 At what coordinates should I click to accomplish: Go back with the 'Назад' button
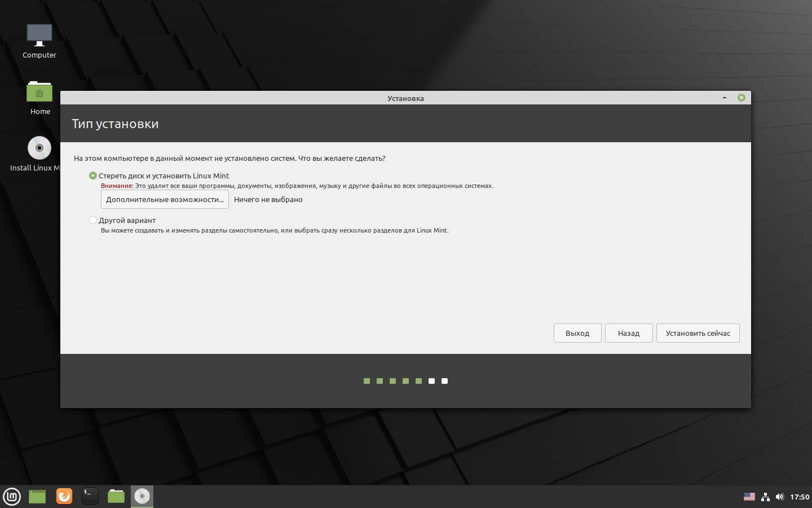click(x=629, y=334)
